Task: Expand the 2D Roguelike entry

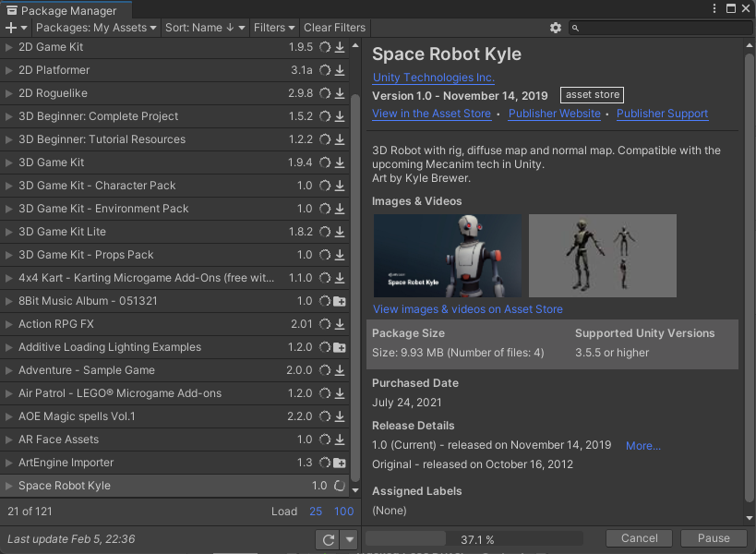Action: [8, 93]
